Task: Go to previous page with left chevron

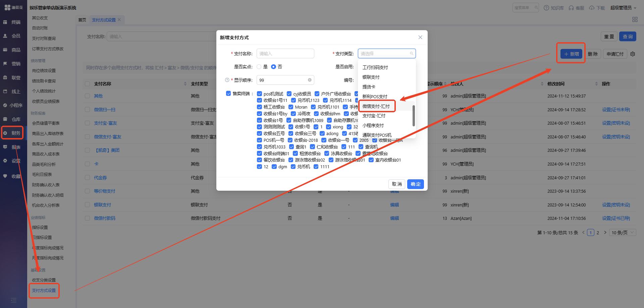Action: coord(583,232)
